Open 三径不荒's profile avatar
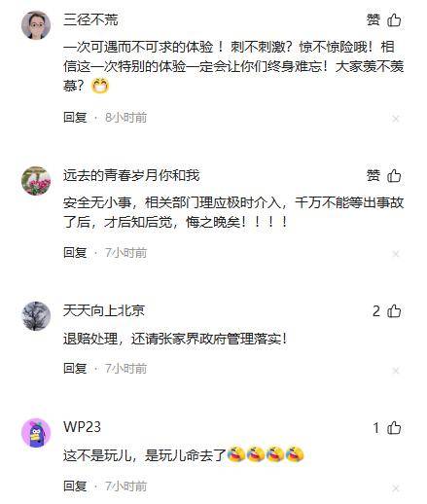The width and height of the screenshot is (427, 504). tap(36, 25)
